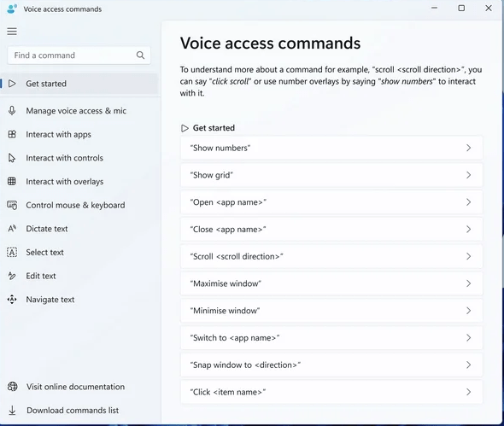Viewport: 504px width, 426px height.
Task: Click the globe icon for online documentation
Action: pos(12,387)
